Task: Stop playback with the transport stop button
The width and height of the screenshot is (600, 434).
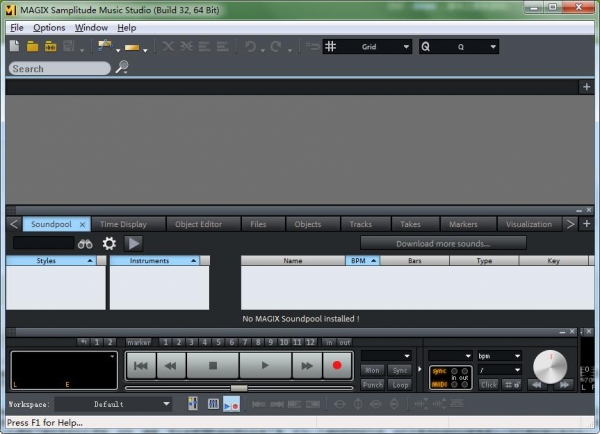Action: point(213,366)
